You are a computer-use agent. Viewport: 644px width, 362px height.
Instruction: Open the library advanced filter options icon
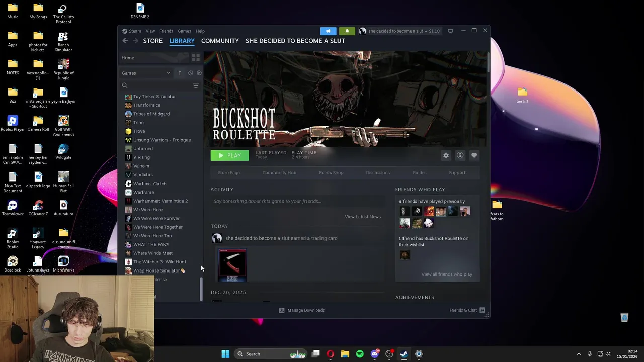196,85
